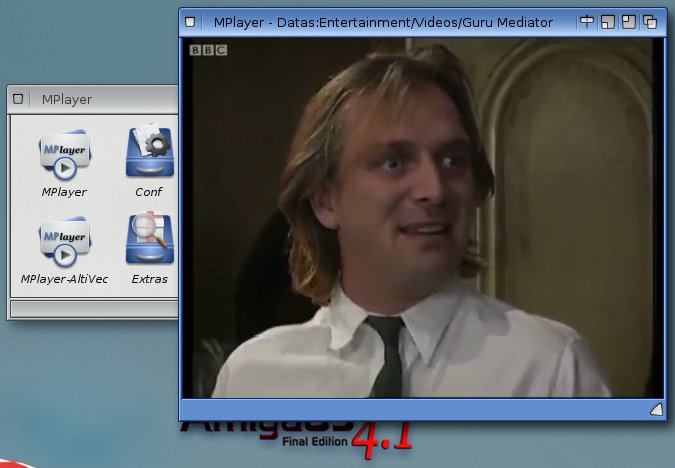Image resolution: width=675 pixels, height=468 pixels.
Task: Open the Conf drawer icon
Action: (149, 154)
